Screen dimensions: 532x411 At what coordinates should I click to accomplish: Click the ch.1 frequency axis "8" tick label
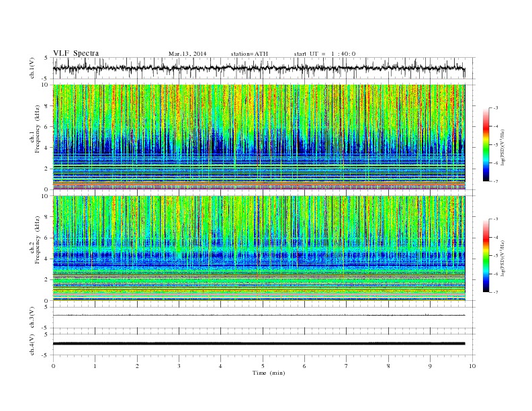point(46,106)
